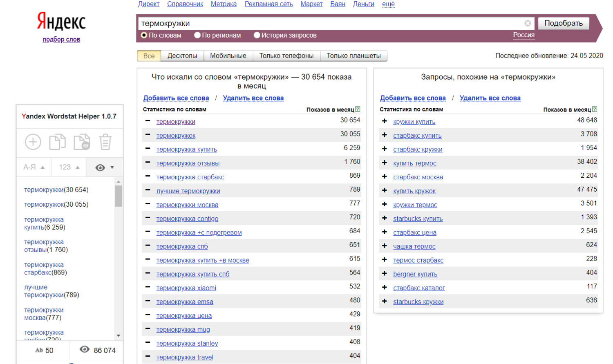Screen dimensions: 613x364
Task: Remove термокружка contigo via its minus icon
Action: tap(148, 218)
